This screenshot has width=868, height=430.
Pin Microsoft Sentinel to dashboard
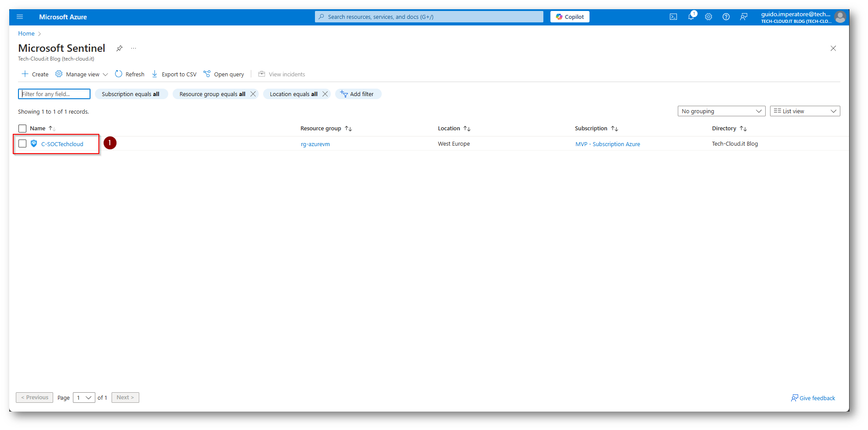(119, 48)
